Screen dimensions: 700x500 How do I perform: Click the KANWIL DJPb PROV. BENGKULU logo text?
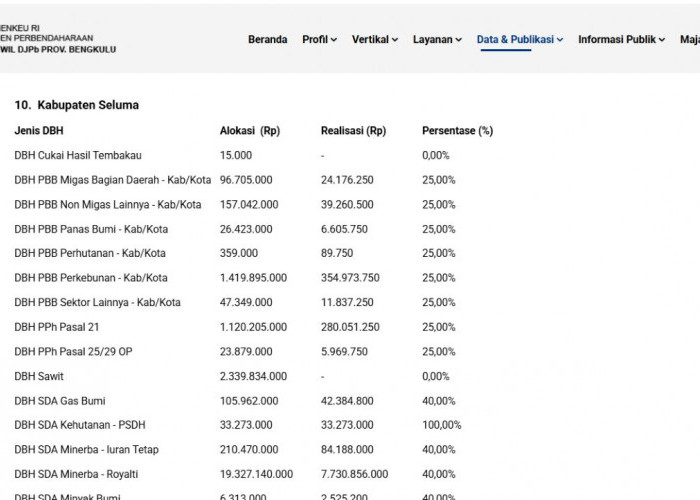(x=58, y=50)
